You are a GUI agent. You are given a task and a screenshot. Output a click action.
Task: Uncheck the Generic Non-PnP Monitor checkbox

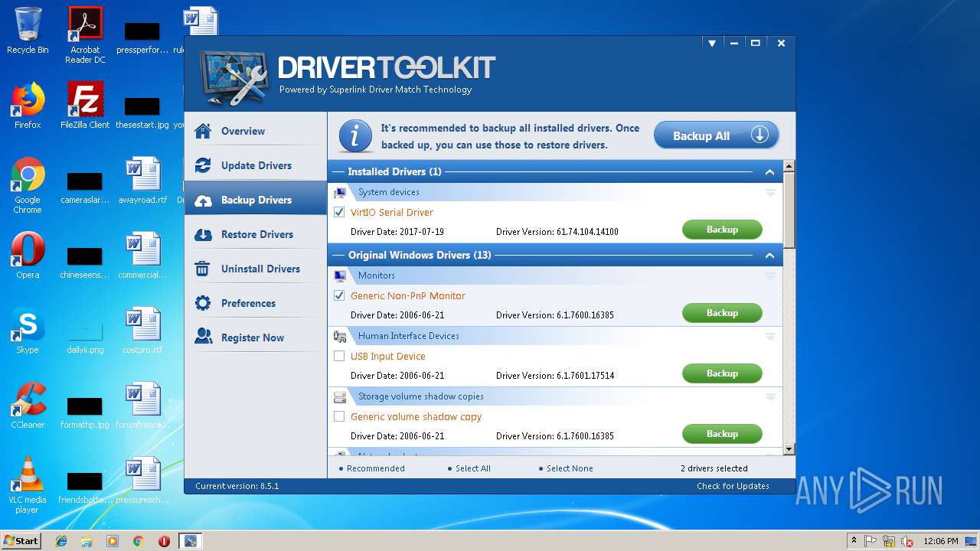tap(339, 295)
